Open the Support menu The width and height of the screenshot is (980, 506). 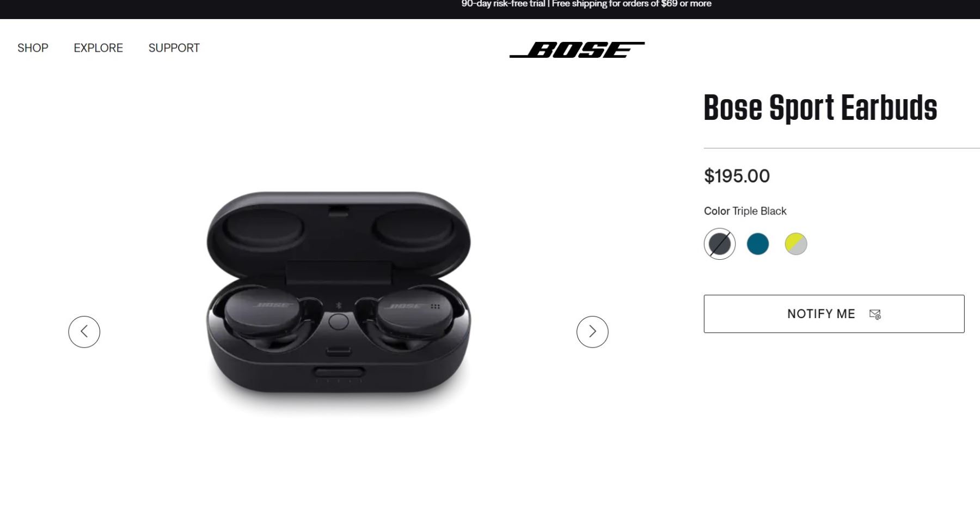coord(174,48)
